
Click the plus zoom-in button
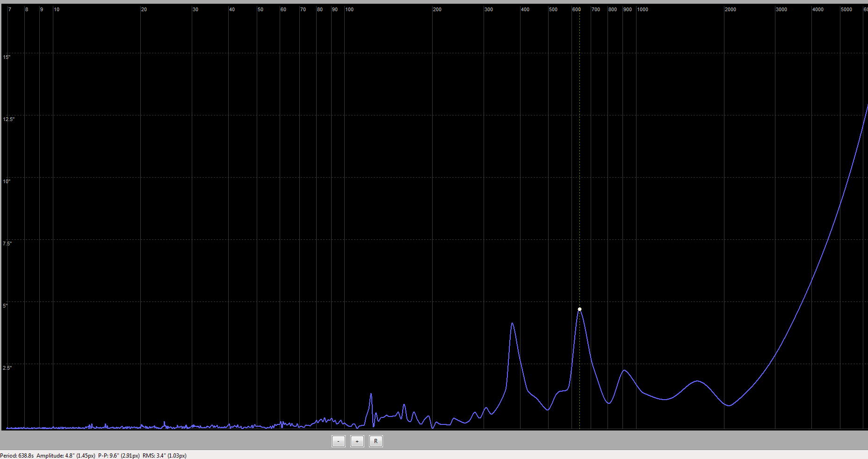pyautogui.click(x=357, y=441)
